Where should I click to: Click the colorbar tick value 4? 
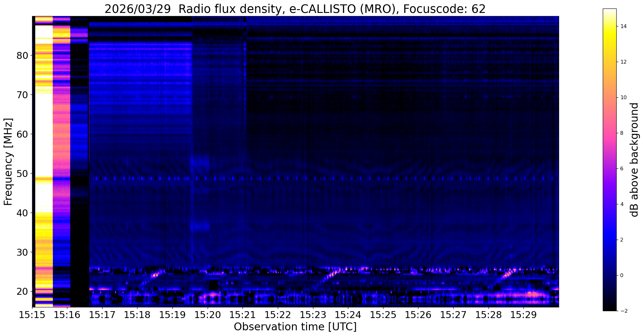(x=621, y=204)
